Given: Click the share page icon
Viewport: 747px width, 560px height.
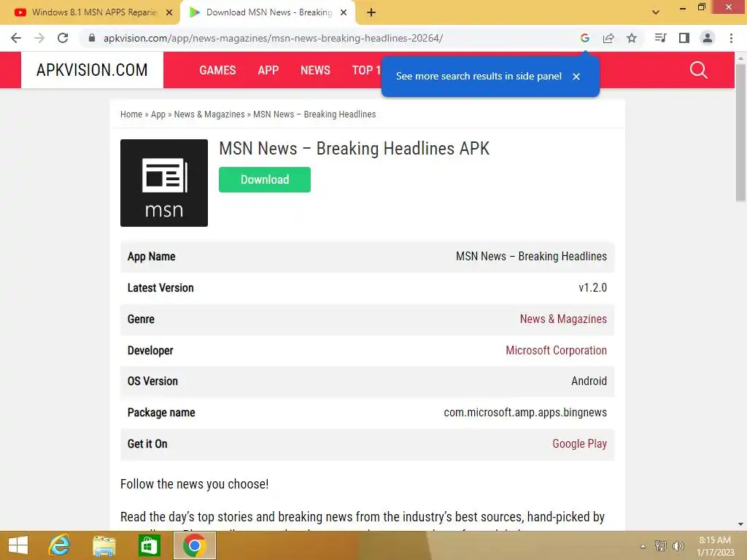Looking at the screenshot, I should (608, 38).
